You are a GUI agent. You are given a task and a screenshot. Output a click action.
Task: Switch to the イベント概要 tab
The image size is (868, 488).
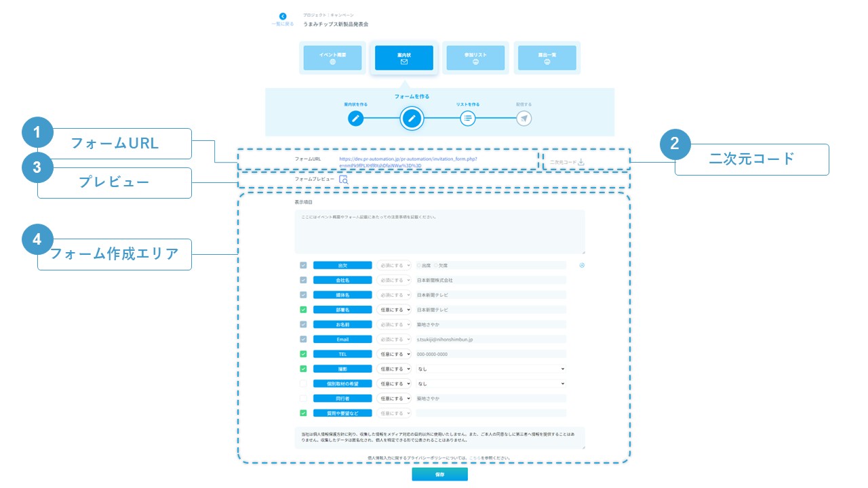click(x=332, y=58)
